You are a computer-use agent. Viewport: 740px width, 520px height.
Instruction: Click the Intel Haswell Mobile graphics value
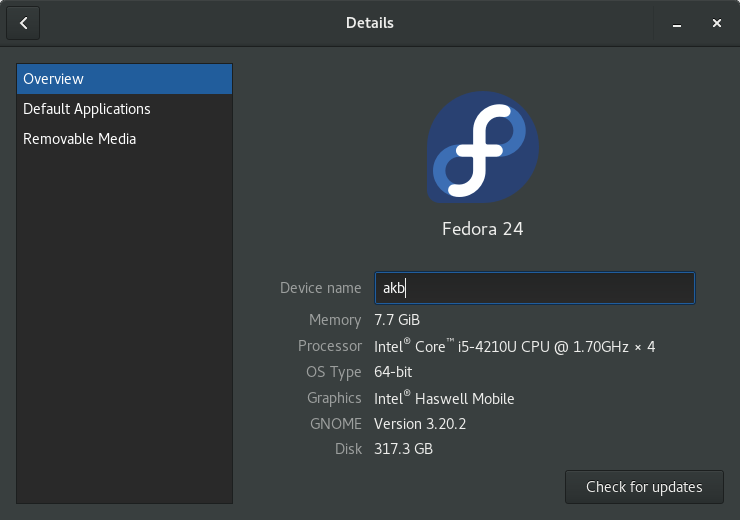pos(444,398)
